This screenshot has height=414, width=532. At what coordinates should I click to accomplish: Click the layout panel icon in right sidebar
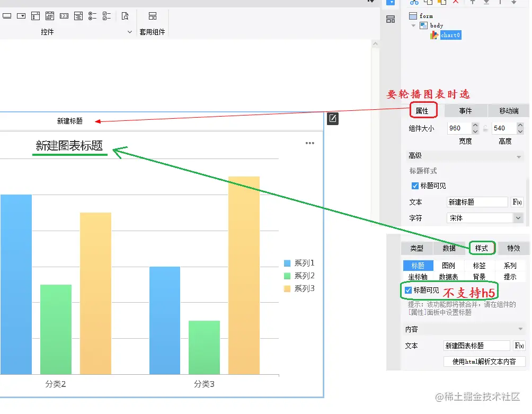(x=391, y=19)
